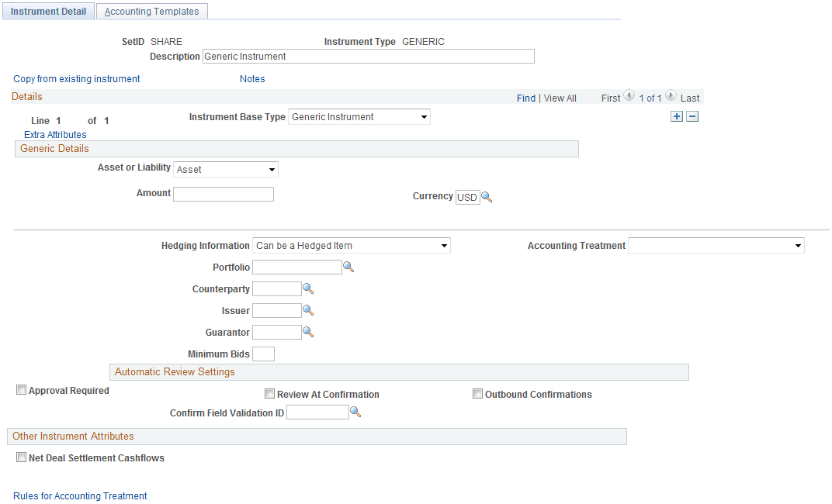
Task: Open the Asset or Liability dropdown
Action: [x=226, y=170]
